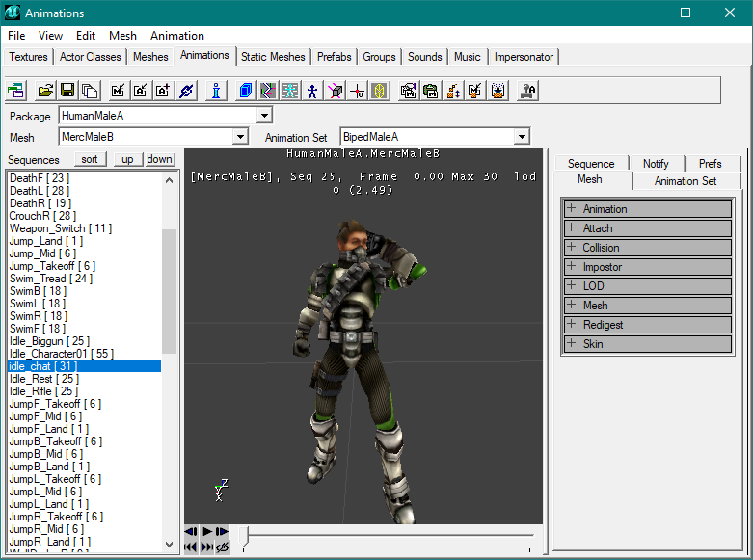Image resolution: width=753 pixels, height=560 pixels.
Task: Open the Animation menu
Action: coord(177,36)
